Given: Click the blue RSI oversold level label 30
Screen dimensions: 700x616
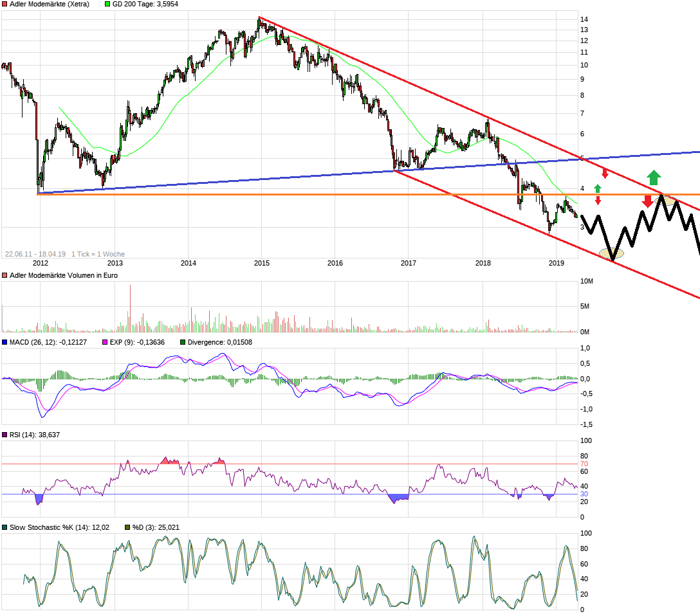Looking at the screenshot, I should click(x=584, y=494).
